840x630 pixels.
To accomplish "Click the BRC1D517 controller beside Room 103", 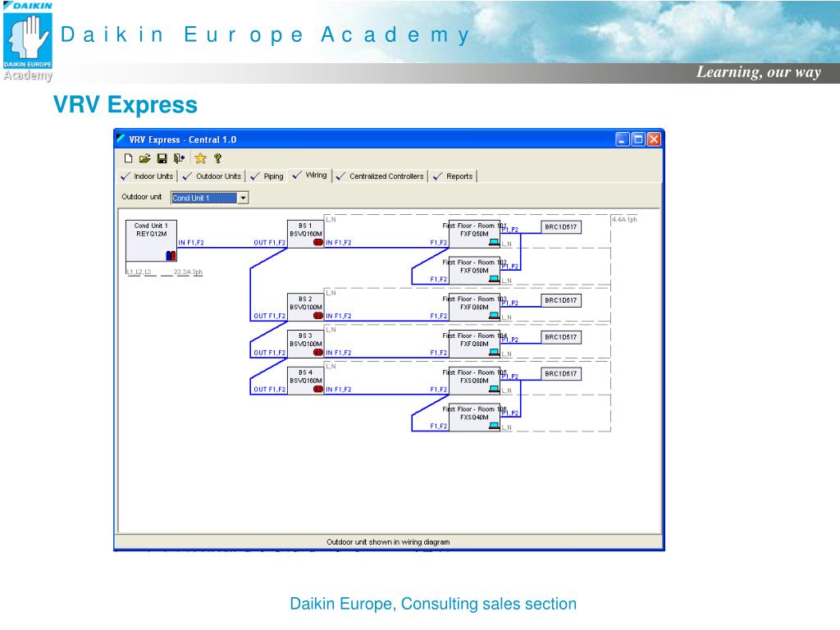I will [x=561, y=300].
